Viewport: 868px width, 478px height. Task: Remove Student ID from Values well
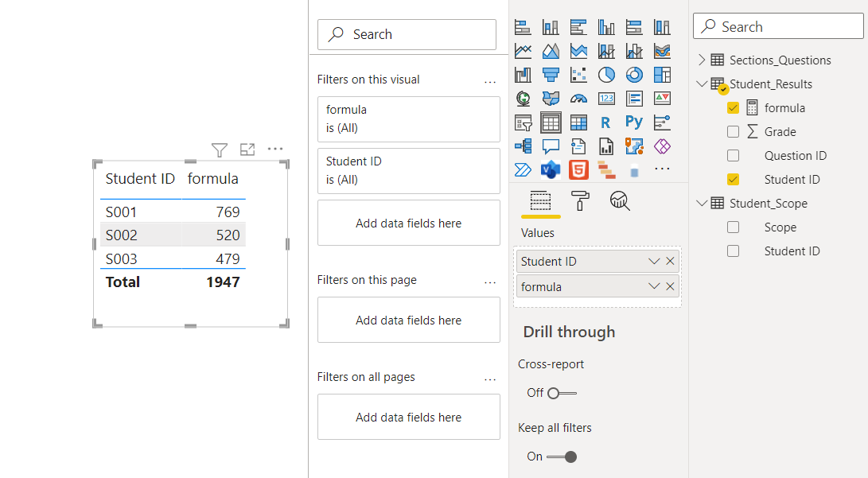click(x=670, y=261)
